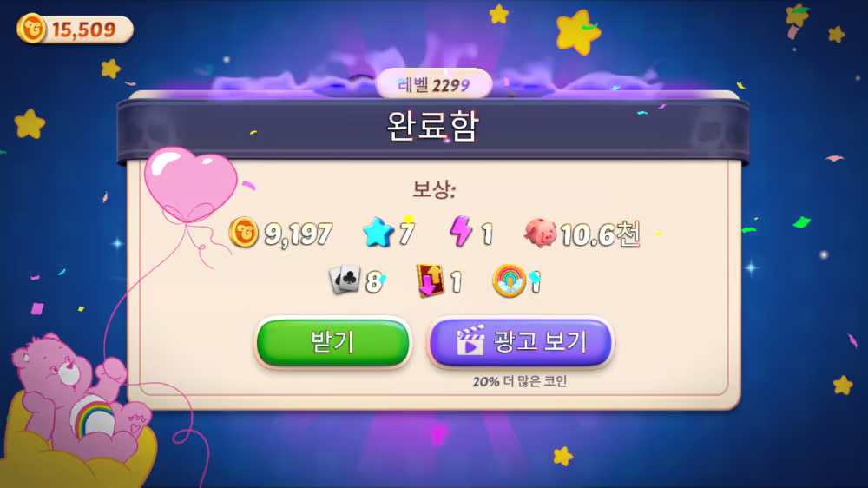Click the rainbow coin reward icon
The image size is (868, 488).
click(x=509, y=280)
